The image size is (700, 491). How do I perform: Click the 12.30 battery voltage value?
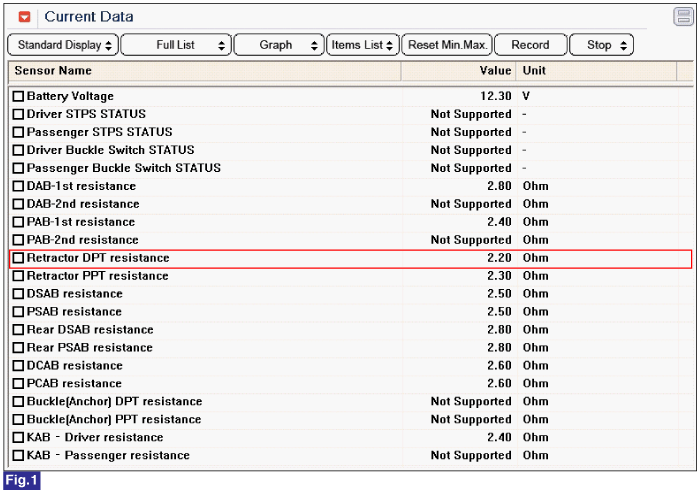pyautogui.click(x=496, y=96)
